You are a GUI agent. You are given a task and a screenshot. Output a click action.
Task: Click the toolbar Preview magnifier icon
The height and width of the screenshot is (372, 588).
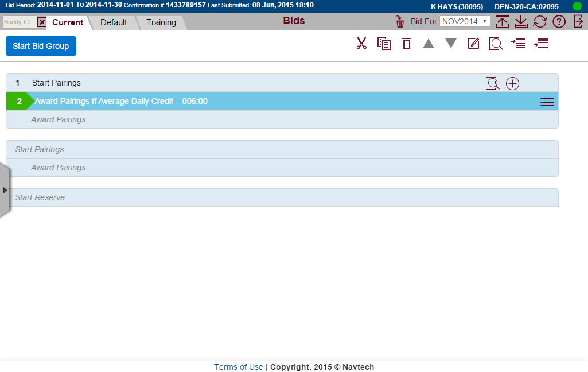tap(496, 44)
